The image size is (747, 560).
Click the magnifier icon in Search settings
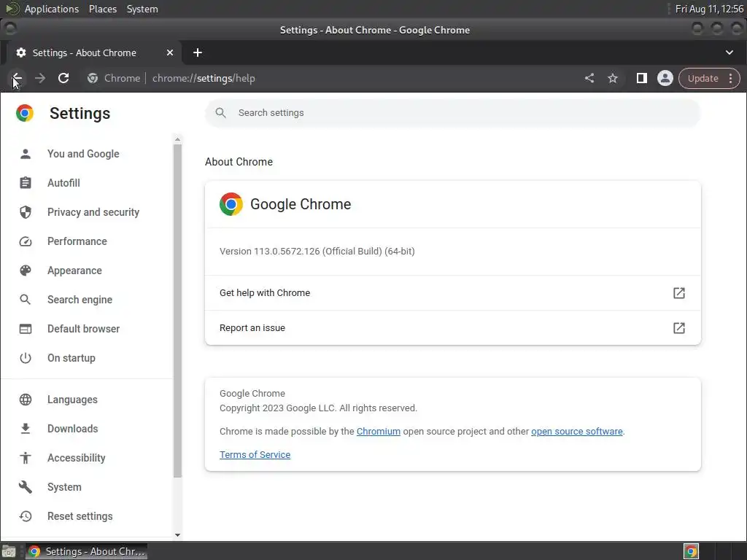pyautogui.click(x=220, y=113)
